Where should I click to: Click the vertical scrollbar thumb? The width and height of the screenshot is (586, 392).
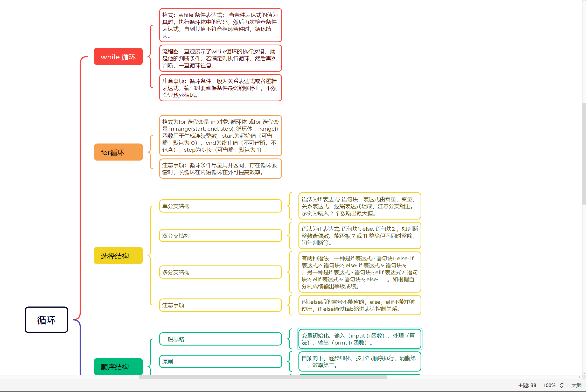point(584,153)
